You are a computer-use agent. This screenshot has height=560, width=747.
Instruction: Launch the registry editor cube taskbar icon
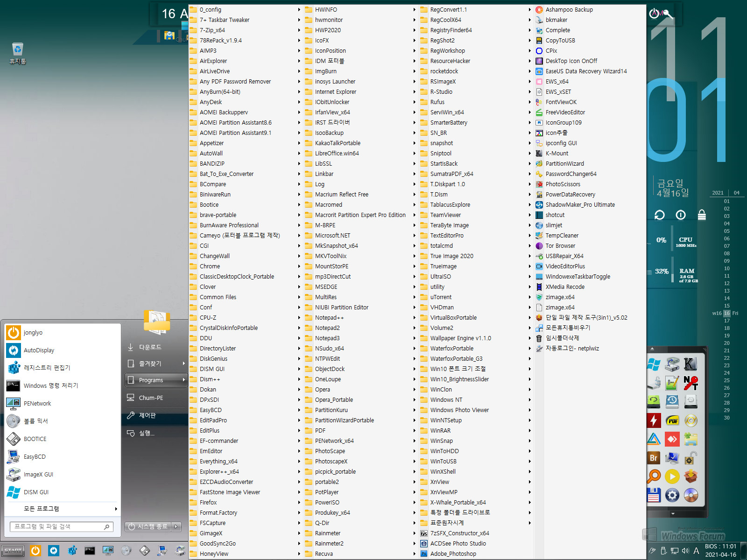point(72,551)
